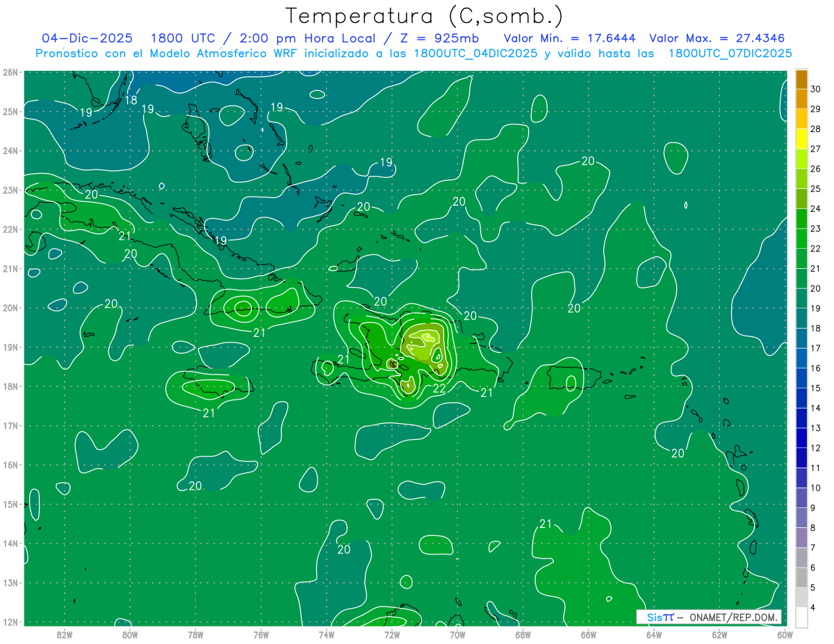Click the color scale label '24'

[816, 208]
